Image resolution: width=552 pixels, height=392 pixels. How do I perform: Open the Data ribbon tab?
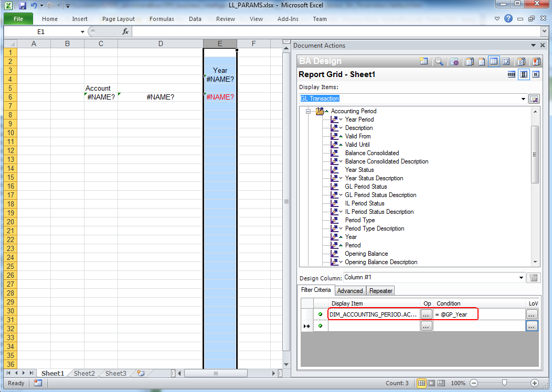tap(195, 19)
